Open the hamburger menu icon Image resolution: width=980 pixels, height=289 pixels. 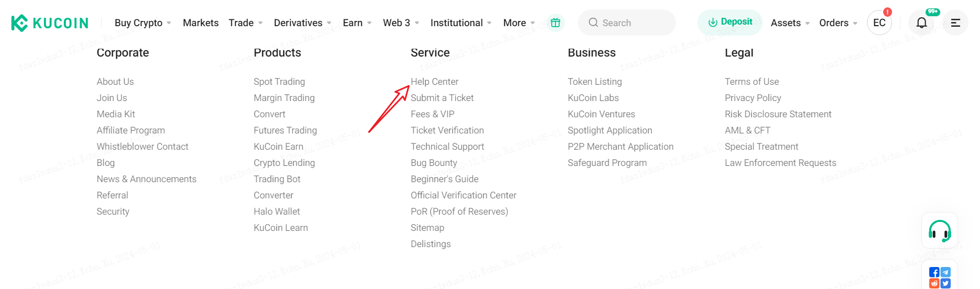[x=955, y=23]
